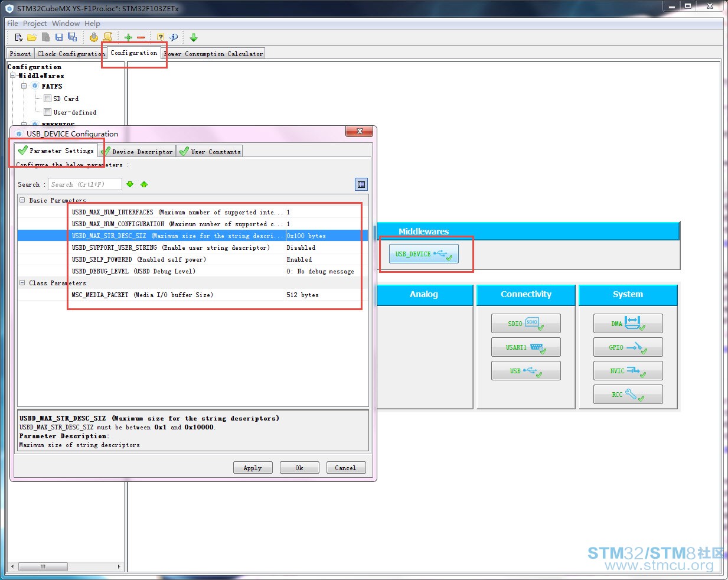Select the Configuration tab
728x580 pixels.
point(134,53)
